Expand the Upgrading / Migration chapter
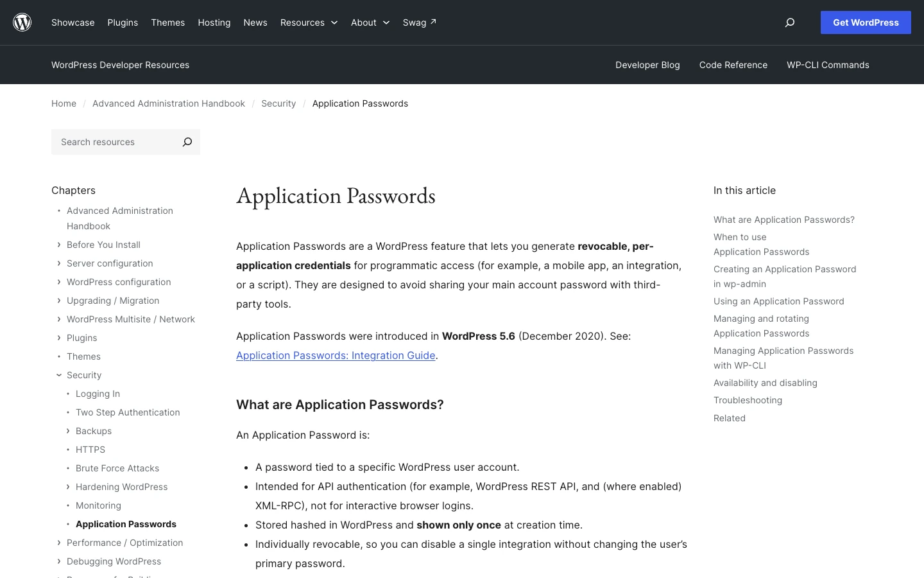This screenshot has width=924, height=578. 59,301
